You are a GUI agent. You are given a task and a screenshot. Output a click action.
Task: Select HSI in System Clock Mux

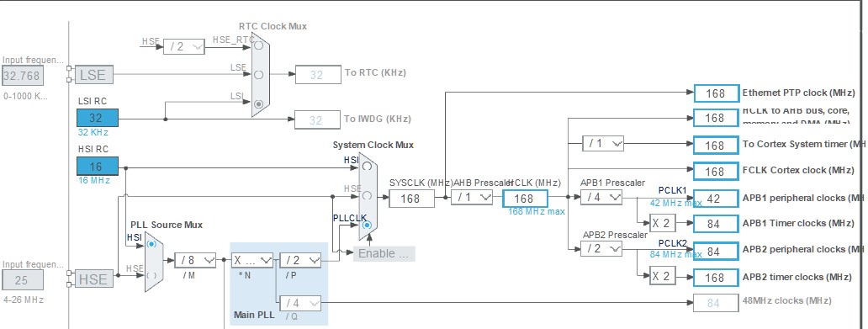367,166
